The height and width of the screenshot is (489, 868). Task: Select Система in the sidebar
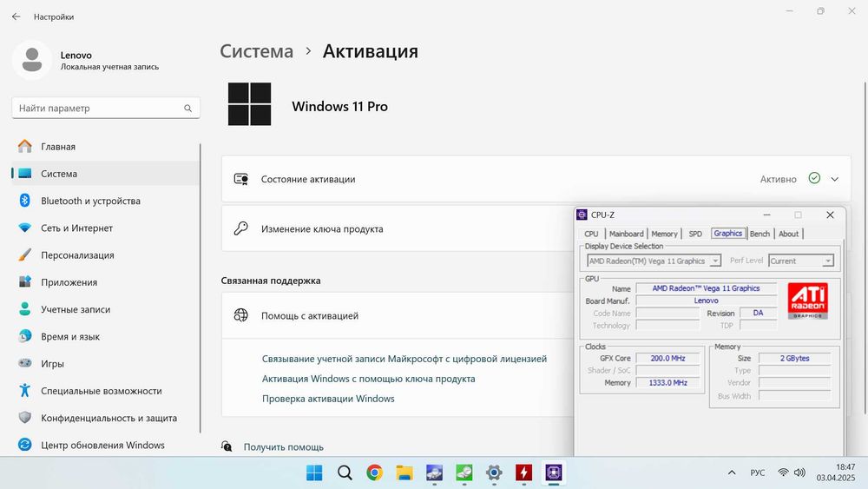(105, 174)
